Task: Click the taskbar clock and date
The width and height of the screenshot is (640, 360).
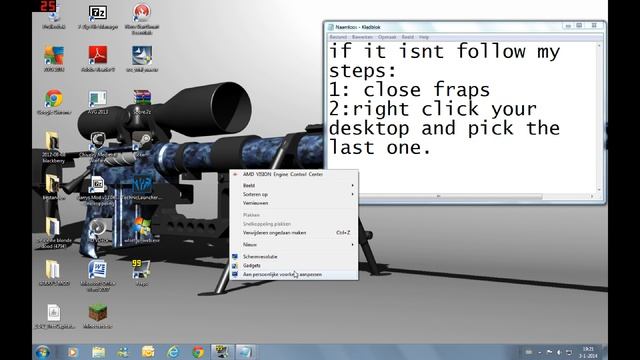Action: (588, 352)
